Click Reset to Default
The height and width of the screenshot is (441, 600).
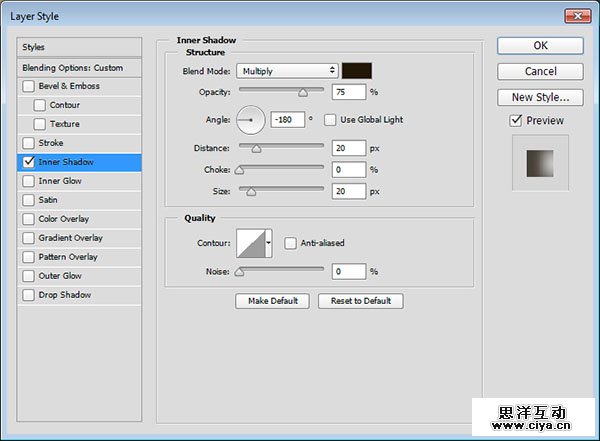click(361, 301)
